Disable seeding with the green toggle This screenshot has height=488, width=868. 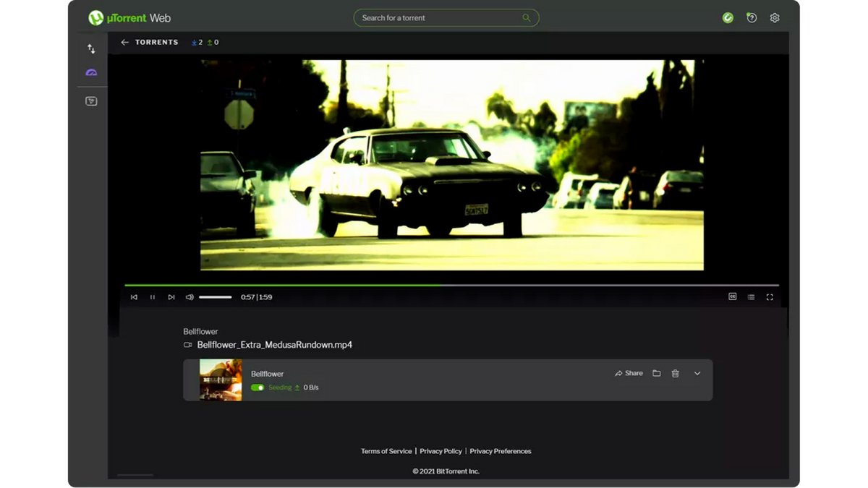[x=258, y=388]
